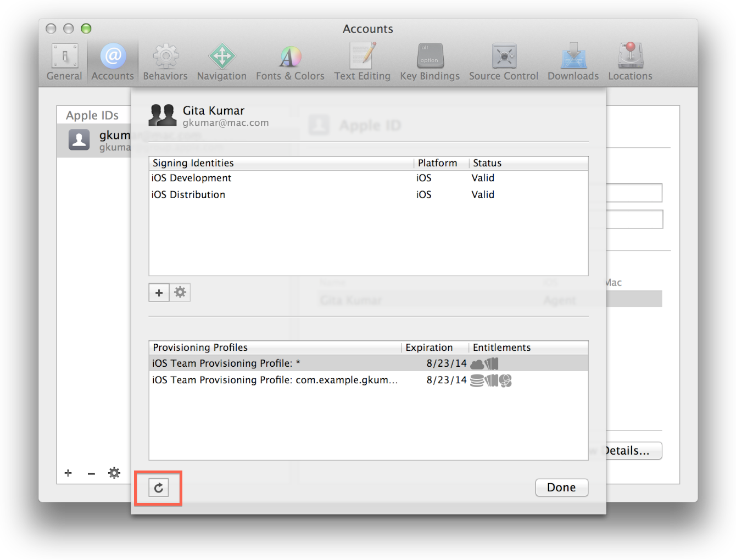Remove the selected Apple ID with minus button
Viewport: 736px width, 560px height.
click(x=91, y=473)
